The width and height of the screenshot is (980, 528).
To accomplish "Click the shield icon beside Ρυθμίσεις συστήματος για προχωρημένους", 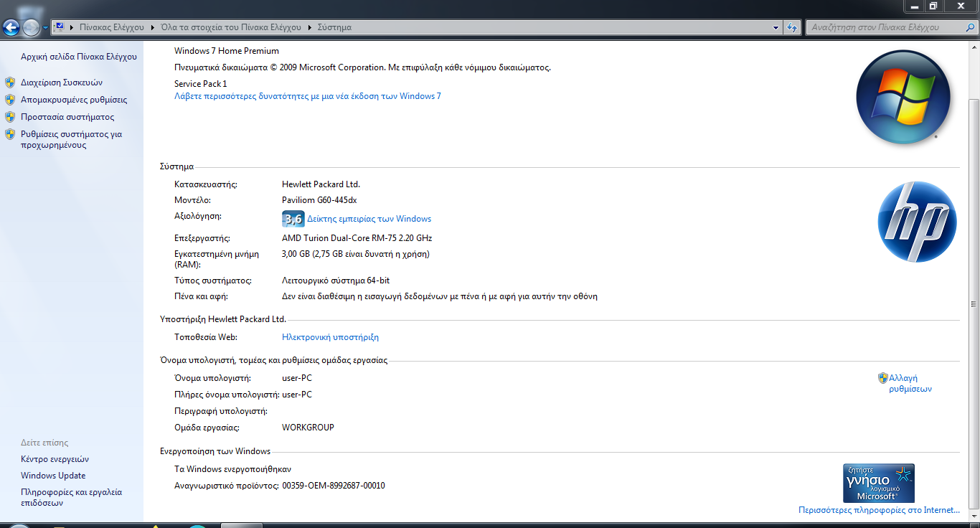I will coord(10,134).
